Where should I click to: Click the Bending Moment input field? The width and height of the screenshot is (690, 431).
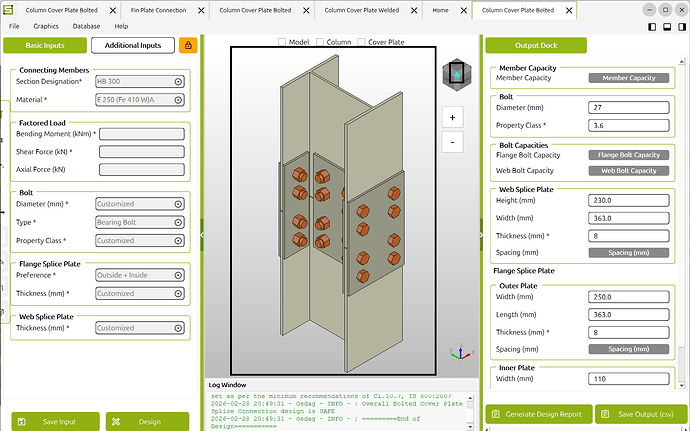[141, 134]
